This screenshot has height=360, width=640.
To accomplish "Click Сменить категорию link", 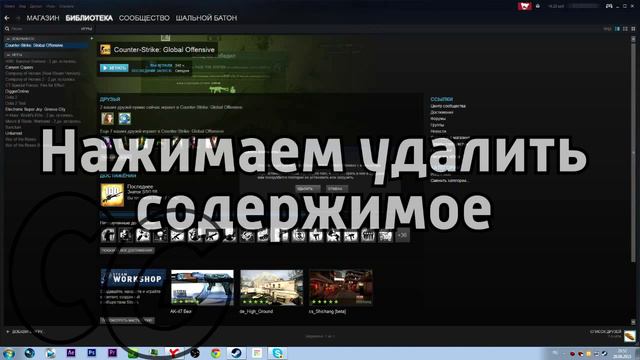I will (449, 180).
